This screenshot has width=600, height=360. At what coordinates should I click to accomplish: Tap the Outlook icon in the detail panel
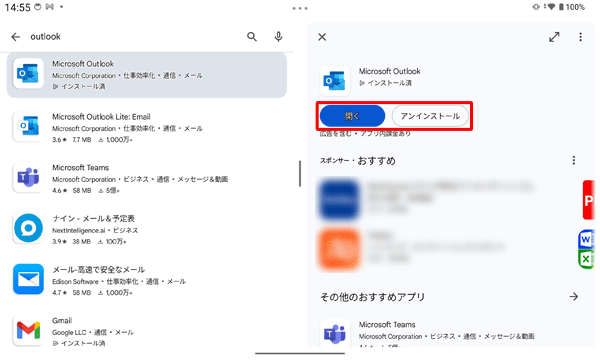[x=335, y=81]
